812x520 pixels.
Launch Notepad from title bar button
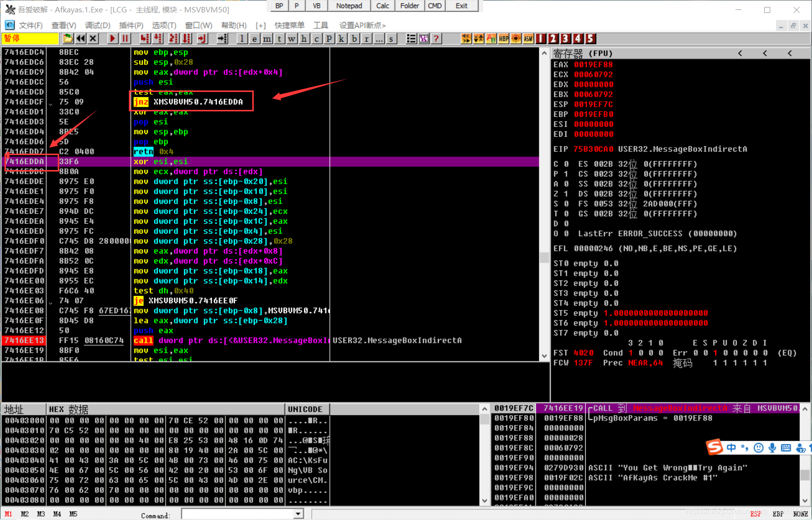pyautogui.click(x=349, y=5)
